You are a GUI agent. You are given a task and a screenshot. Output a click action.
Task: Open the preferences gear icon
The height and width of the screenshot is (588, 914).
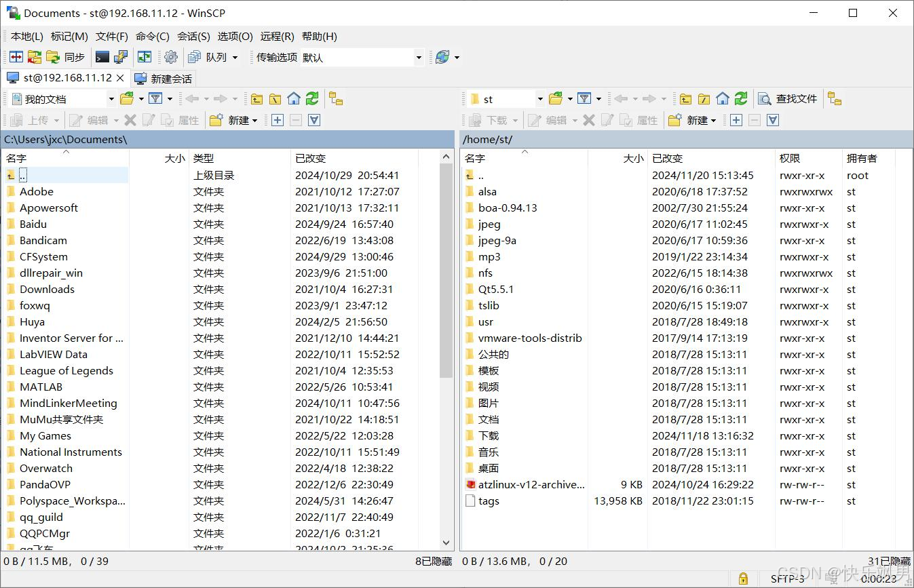(x=171, y=58)
